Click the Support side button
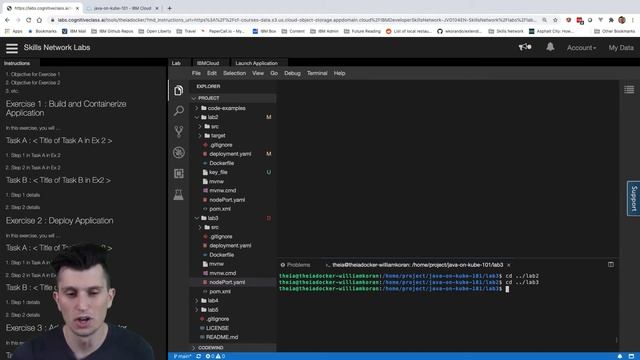Image resolution: width=640 pixels, height=360 pixels. 633,198
